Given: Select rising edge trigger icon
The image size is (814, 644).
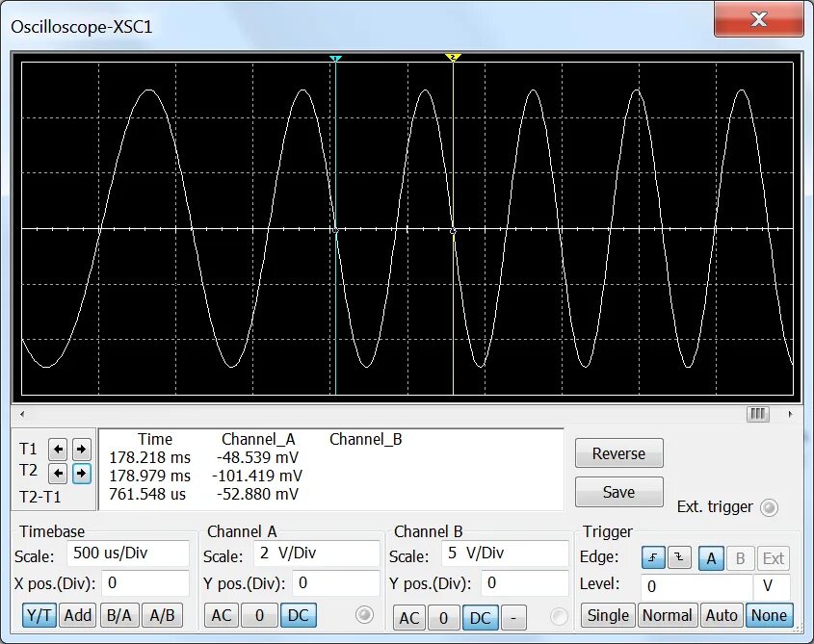Looking at the screenshot, I should tap(653, 558).
